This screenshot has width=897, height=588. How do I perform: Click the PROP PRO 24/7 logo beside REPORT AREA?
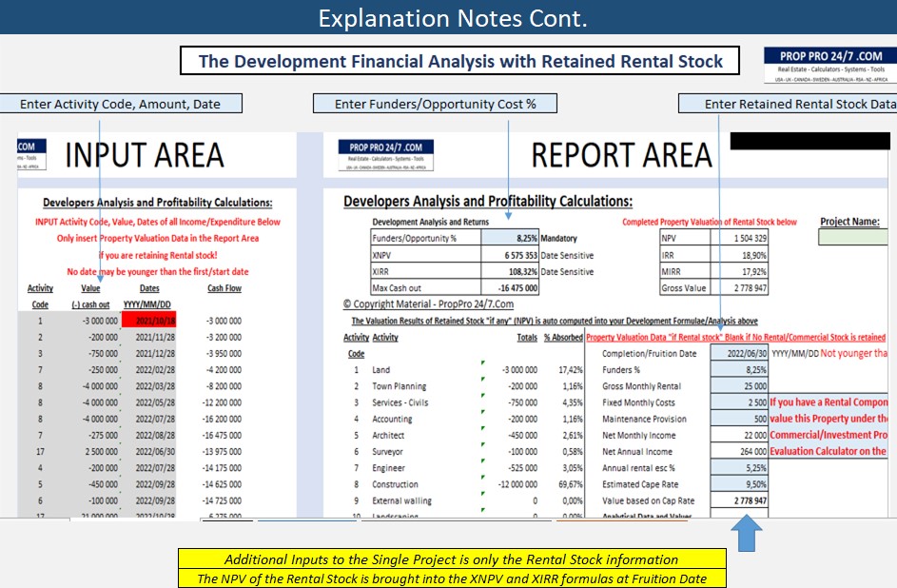386,155
